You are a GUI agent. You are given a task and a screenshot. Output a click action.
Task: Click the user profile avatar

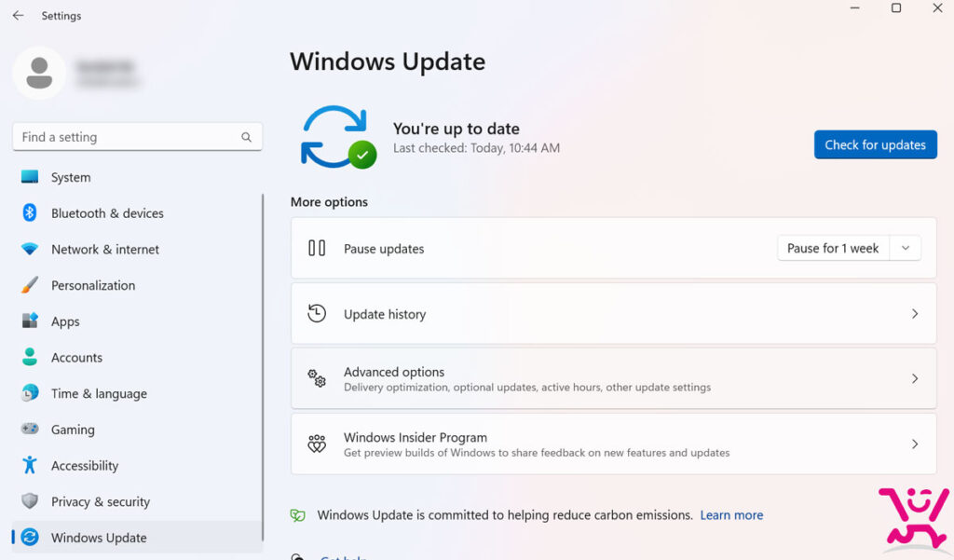39,73
